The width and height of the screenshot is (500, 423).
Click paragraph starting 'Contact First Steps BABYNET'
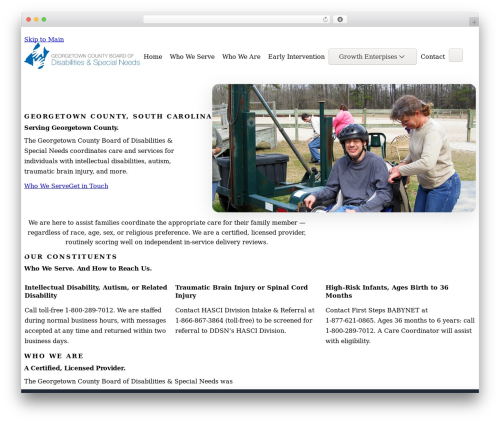click(x=400, y=326)
